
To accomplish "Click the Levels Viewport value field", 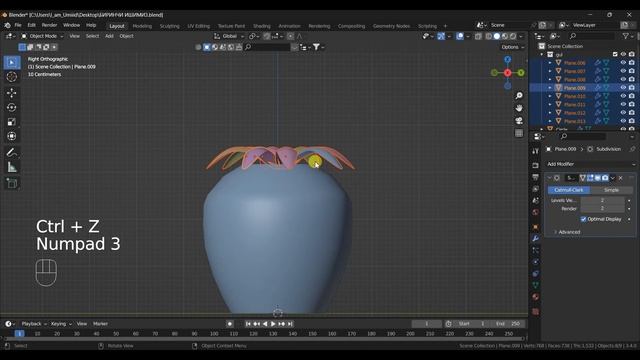I will [x=602, y=200].
